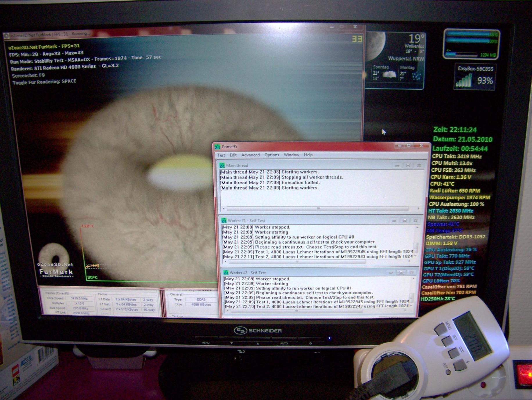
Task: Click the CPU Takt: 3419 MHz line
Action: pos(456,157)
